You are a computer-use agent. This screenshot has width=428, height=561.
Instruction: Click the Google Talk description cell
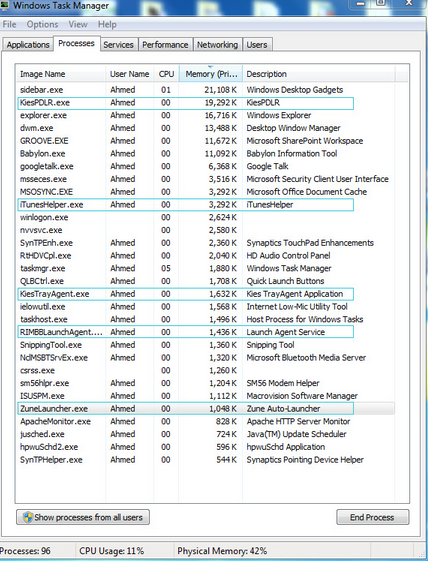[267, 166]
